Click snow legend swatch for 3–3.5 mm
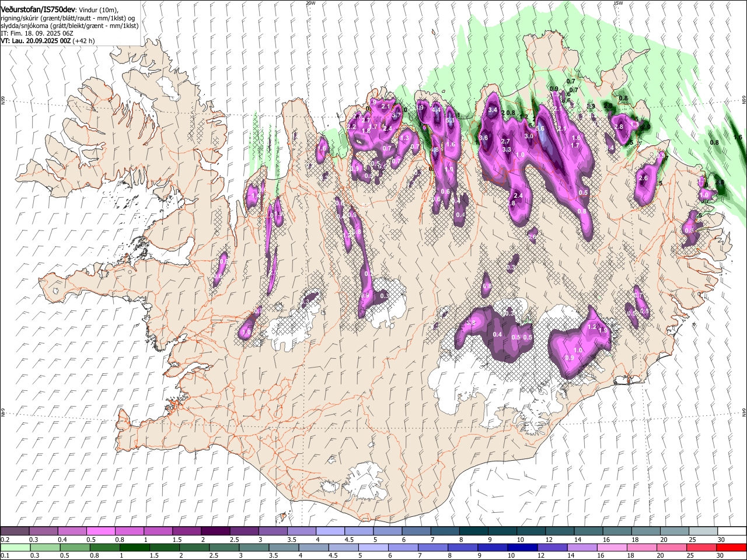Image resolution: width=747 pixels, height=560 pixels. tap(272, 531)
